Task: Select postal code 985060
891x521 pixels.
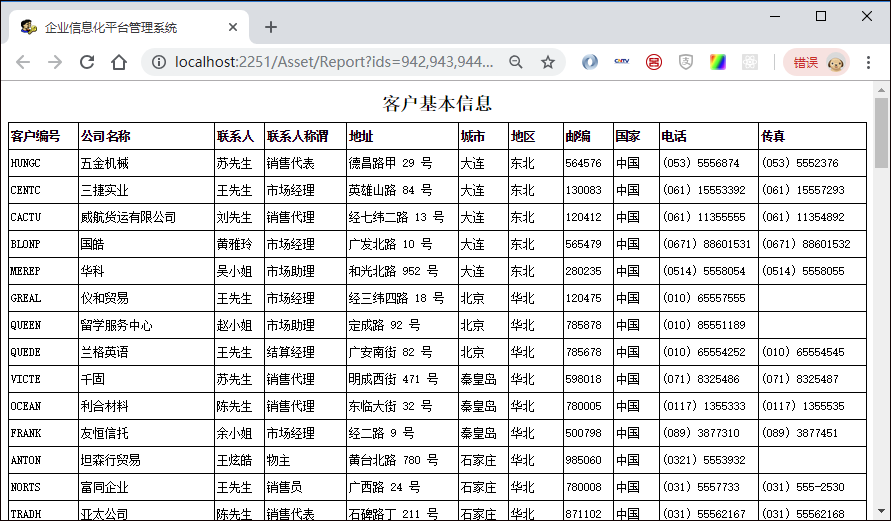Action: tap(584, 460)
